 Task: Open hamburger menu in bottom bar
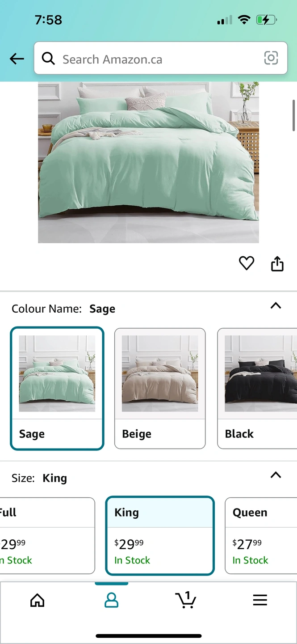(260, 600)
